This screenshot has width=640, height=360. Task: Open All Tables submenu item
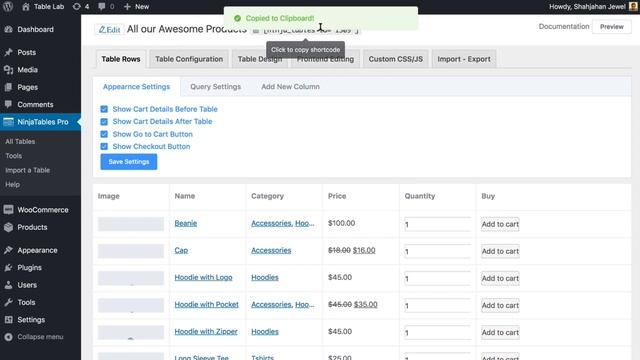(x=20, y=141)
